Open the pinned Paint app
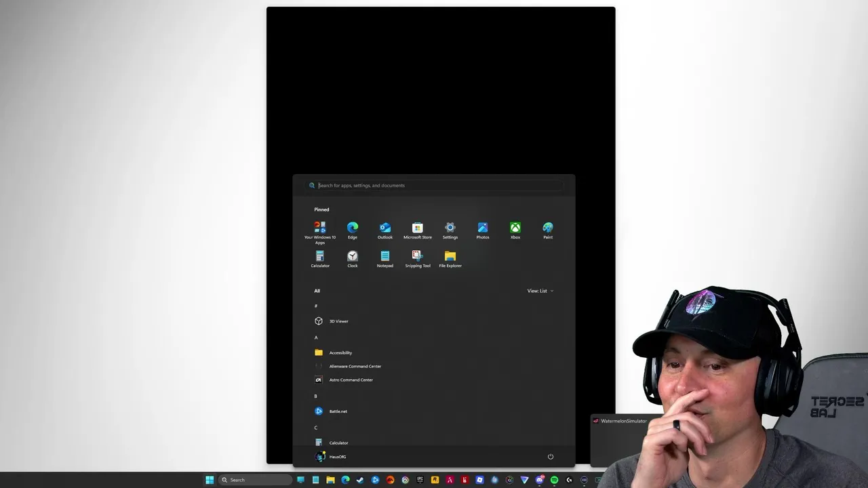The width and height of the screenshot is (868, 488). point(548,230)
